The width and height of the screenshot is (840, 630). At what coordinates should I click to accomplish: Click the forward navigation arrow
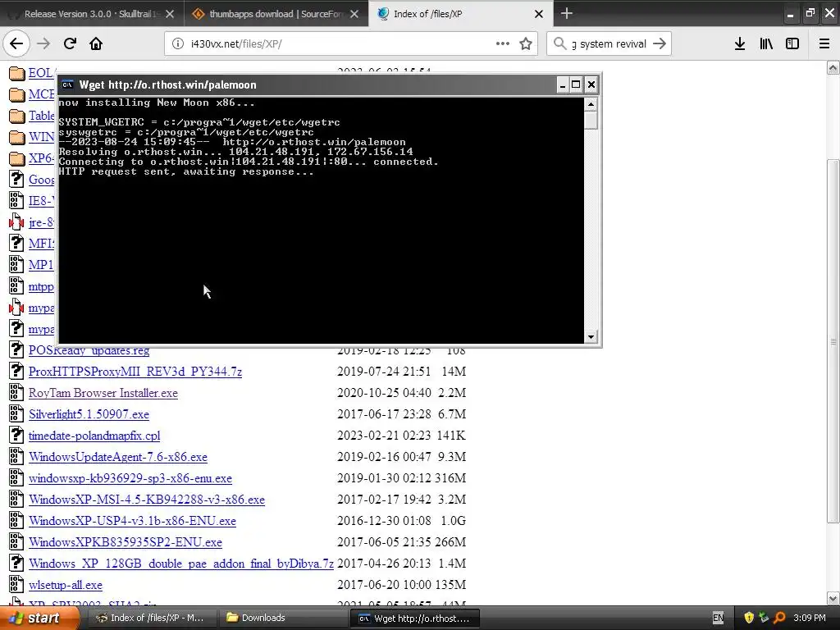point(43,44)
